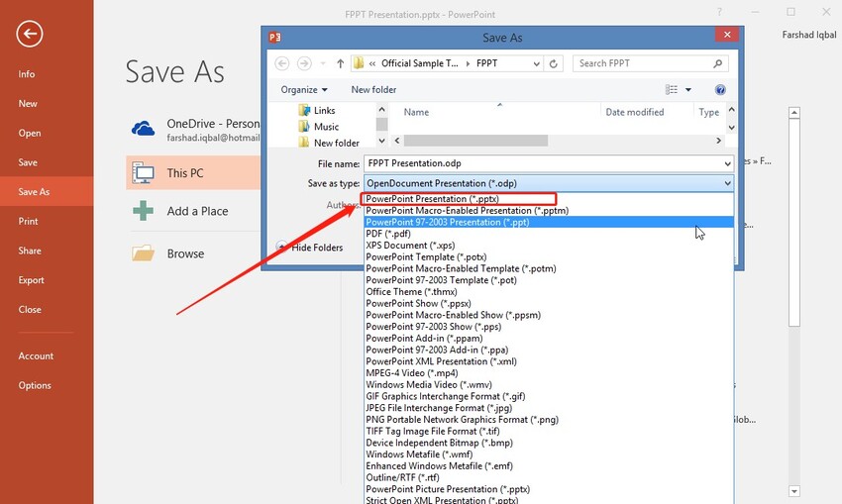Screen dimensions: 842x504
Task: Open help with the blue question mark icon
Action: point(720,90)
